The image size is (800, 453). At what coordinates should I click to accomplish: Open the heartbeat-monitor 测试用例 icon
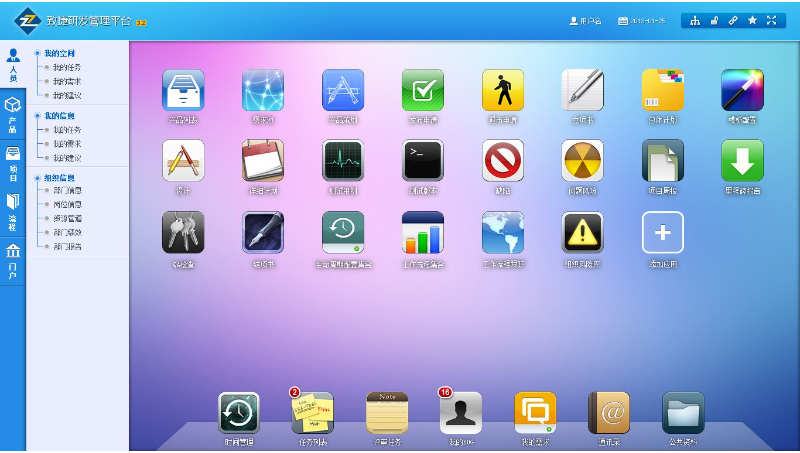click(x=343, y=161)
